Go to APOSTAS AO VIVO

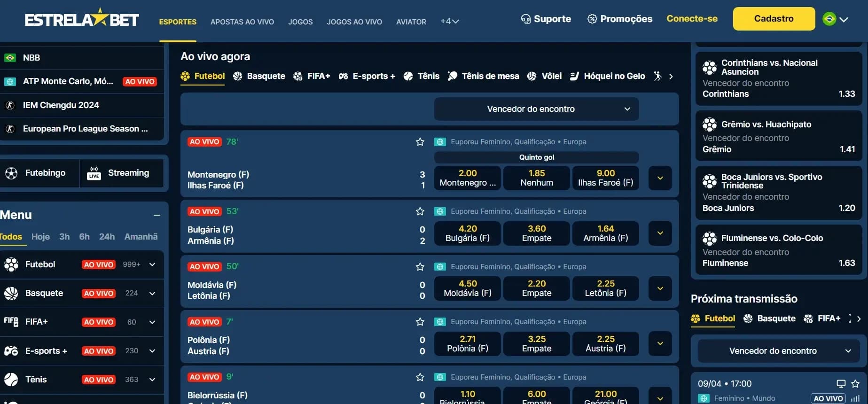[x=242, y=22]
